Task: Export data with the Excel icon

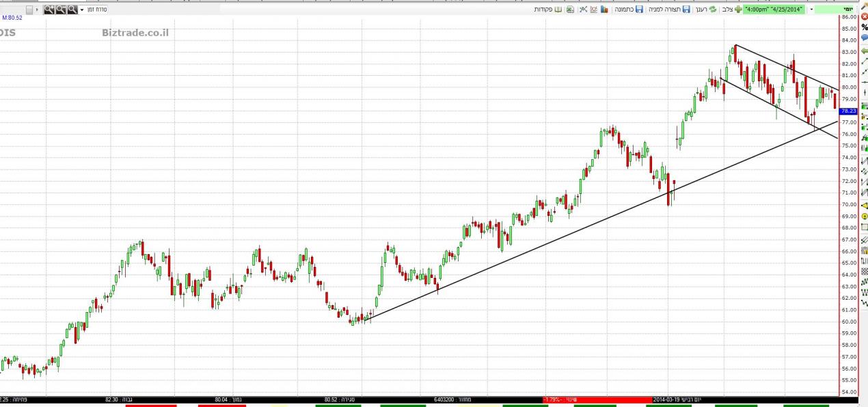Action: [x=570, y=10]
